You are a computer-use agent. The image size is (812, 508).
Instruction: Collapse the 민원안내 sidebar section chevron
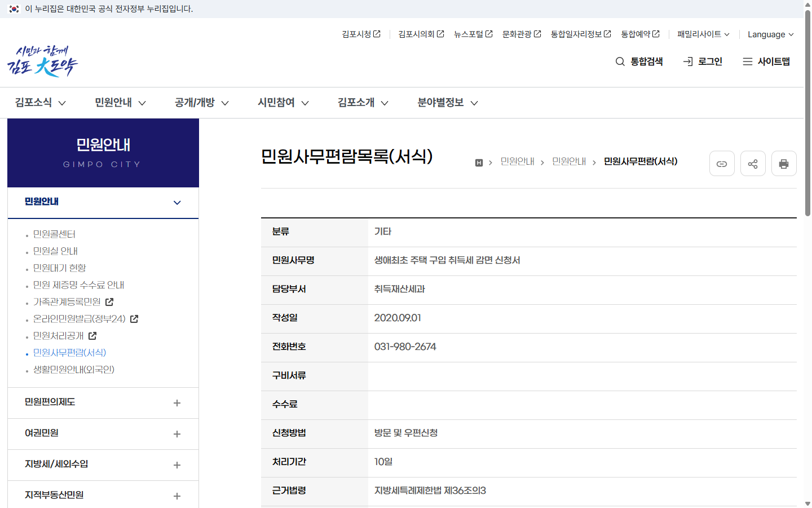click(x=177, y=203)
